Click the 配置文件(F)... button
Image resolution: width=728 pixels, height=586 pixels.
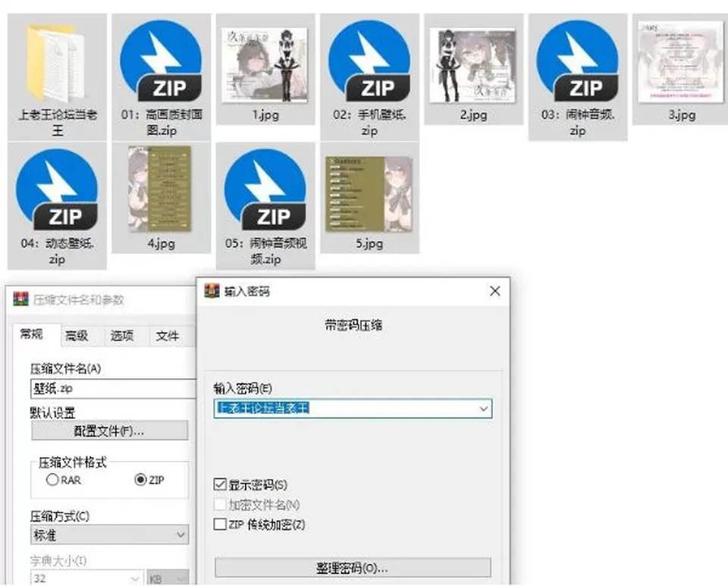(109, 431)
